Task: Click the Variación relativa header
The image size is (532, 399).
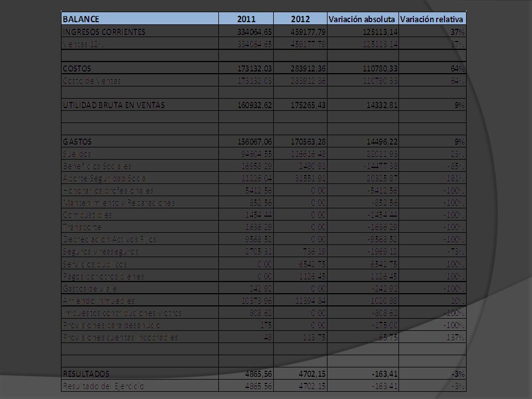Action: (x=432, y=19)
